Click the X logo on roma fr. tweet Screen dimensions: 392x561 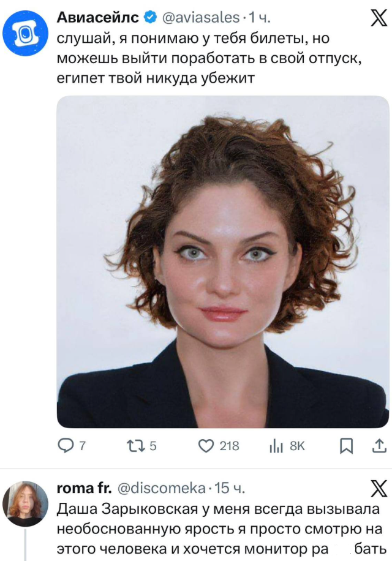point(375,488)
